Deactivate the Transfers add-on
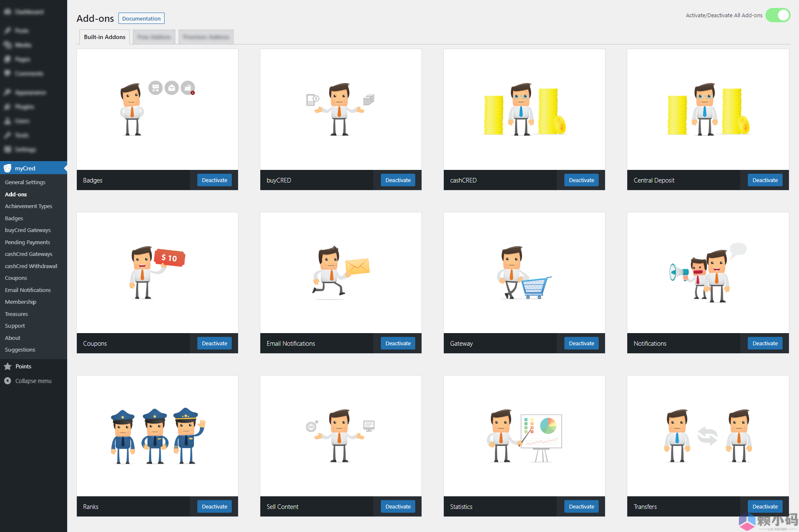 pyautogui.click(x=765, y=506)
